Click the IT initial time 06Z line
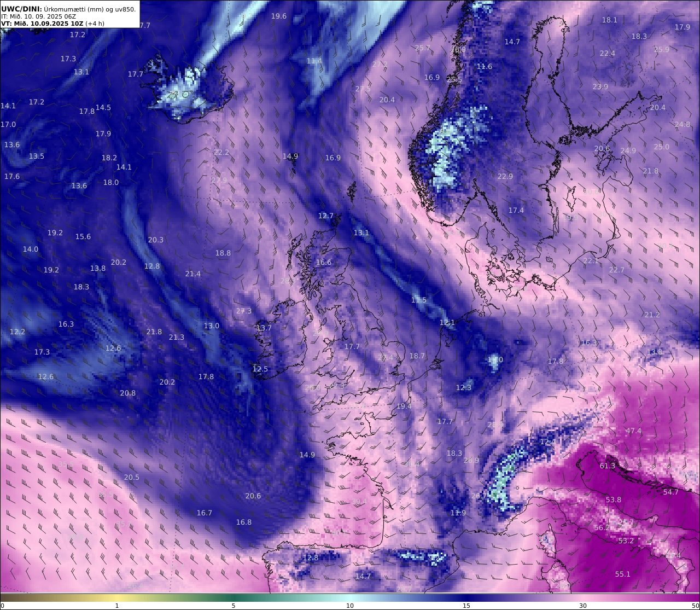Viewport: 700px width, 610px height. pyautogui.click(x=38, y=16)
